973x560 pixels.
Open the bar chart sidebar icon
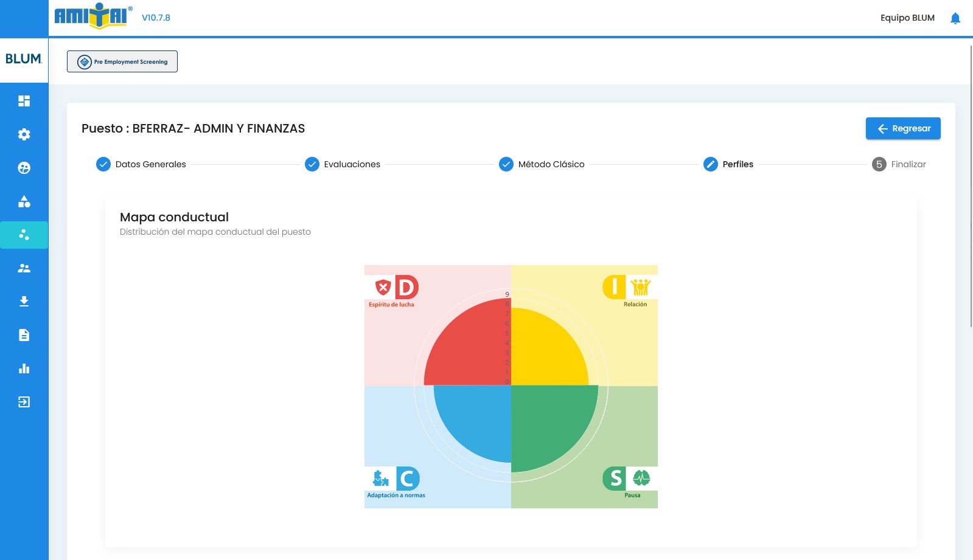pos(24,368)
